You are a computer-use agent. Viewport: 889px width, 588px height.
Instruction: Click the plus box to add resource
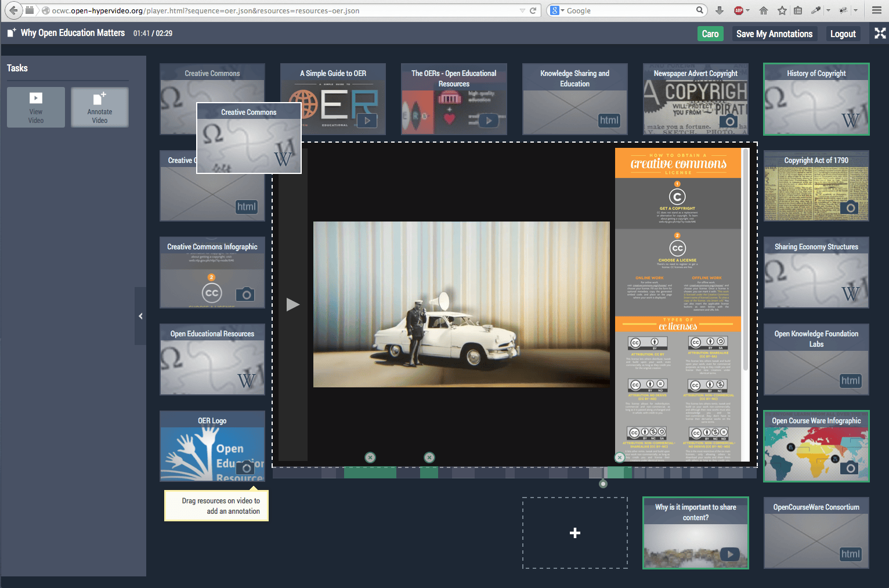[574, 533]
